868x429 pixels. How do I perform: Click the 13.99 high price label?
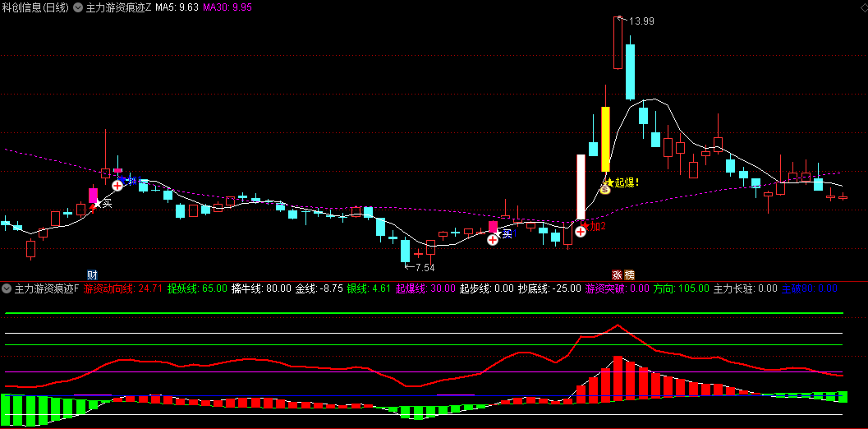[x=641, y=21]
